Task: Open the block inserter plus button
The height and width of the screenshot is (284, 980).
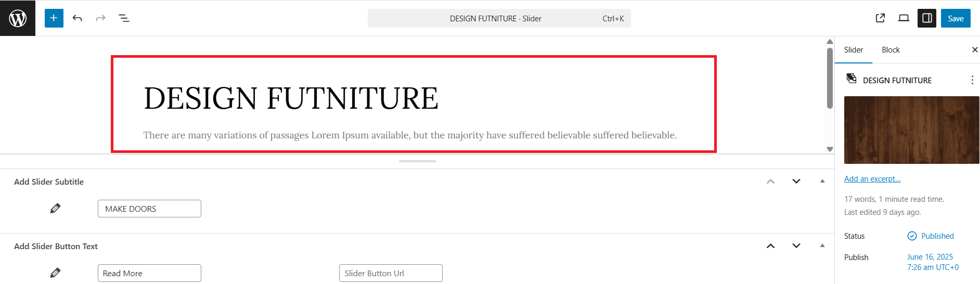Action: tap(54, 18)
